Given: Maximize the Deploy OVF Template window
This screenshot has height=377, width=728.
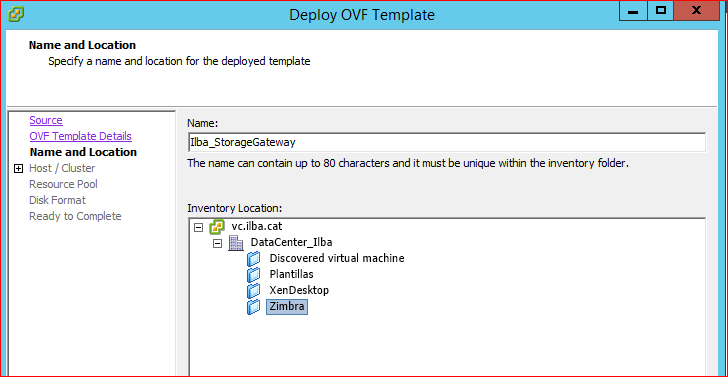Looking at the screenshot, I should coord(661,11).
